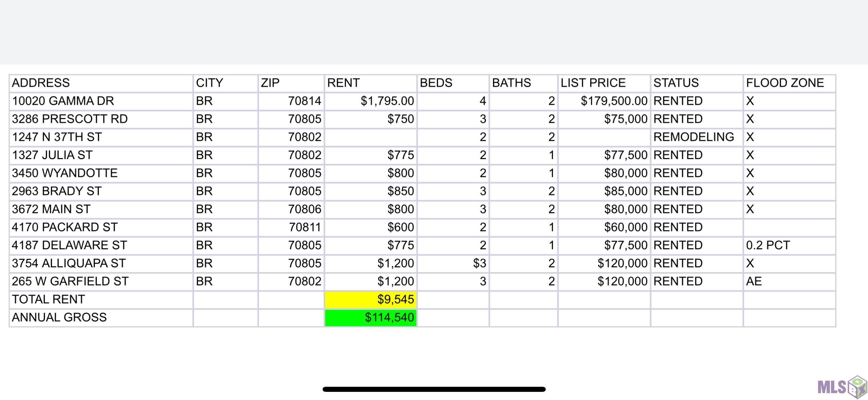Click the FLOOD ZONE column header
Viewport: 868px width, 400px height.
(789, 83)
